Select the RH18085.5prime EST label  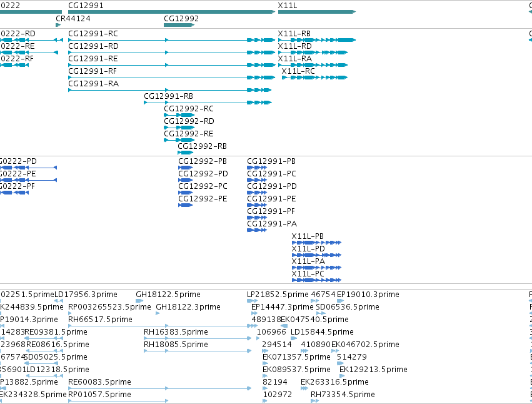(176, 345)
